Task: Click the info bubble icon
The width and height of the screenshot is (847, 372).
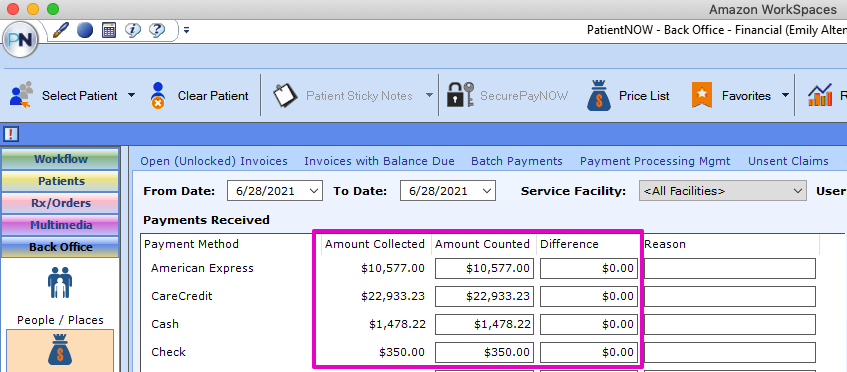Action: coord(132,30)
